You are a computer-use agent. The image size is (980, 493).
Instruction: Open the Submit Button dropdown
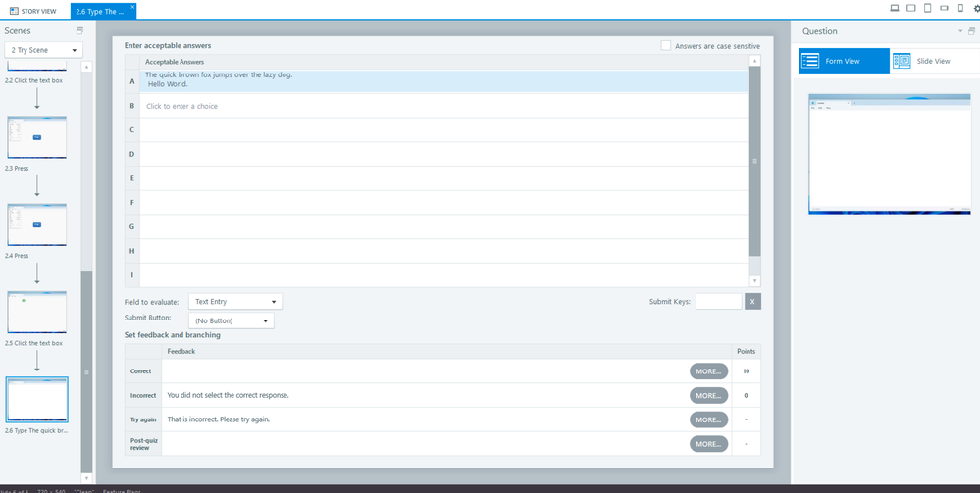tap(231, 320)
